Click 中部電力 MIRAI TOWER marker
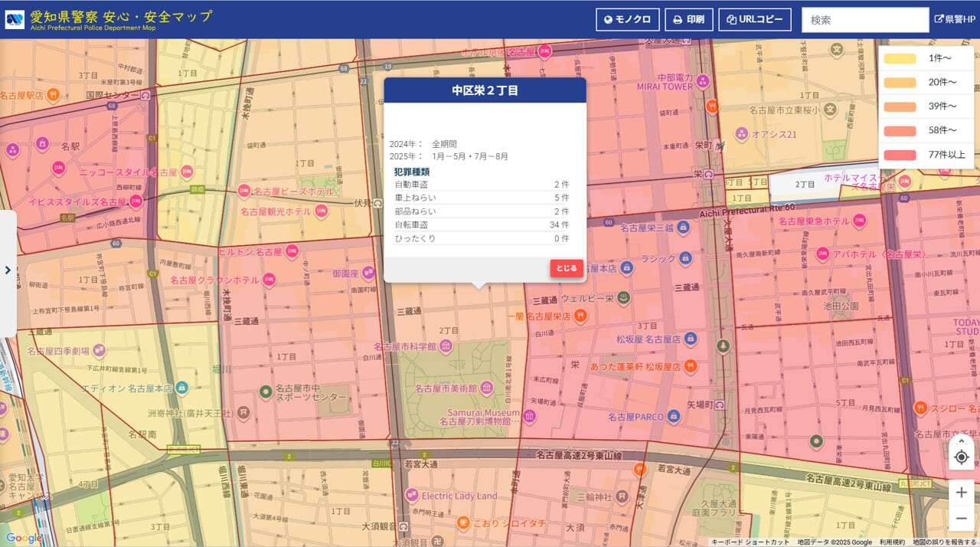 point(702,81)
